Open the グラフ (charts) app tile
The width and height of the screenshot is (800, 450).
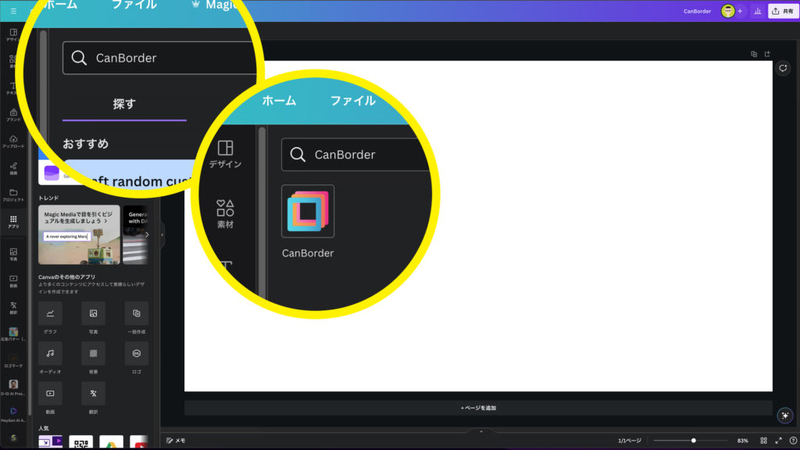(50, 313)
